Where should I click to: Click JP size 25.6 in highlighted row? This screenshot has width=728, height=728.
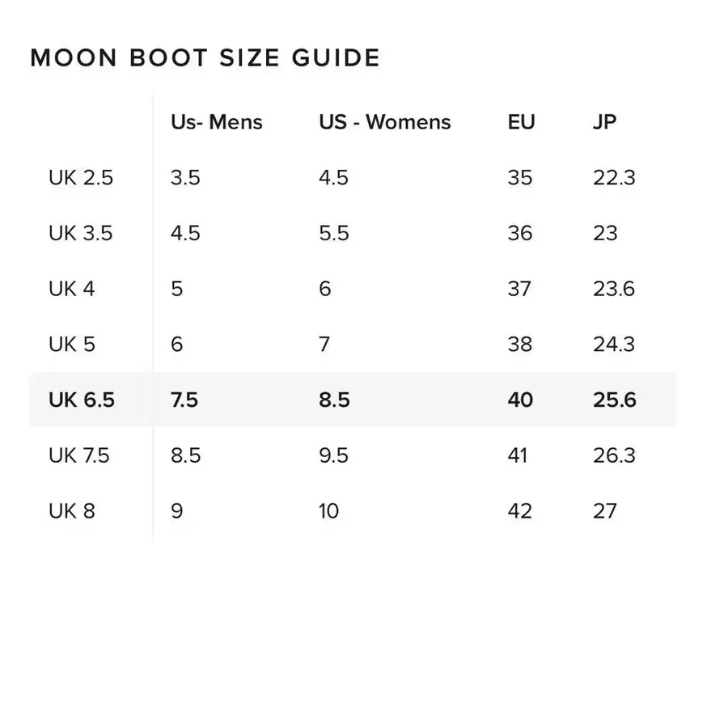point(614,400)
